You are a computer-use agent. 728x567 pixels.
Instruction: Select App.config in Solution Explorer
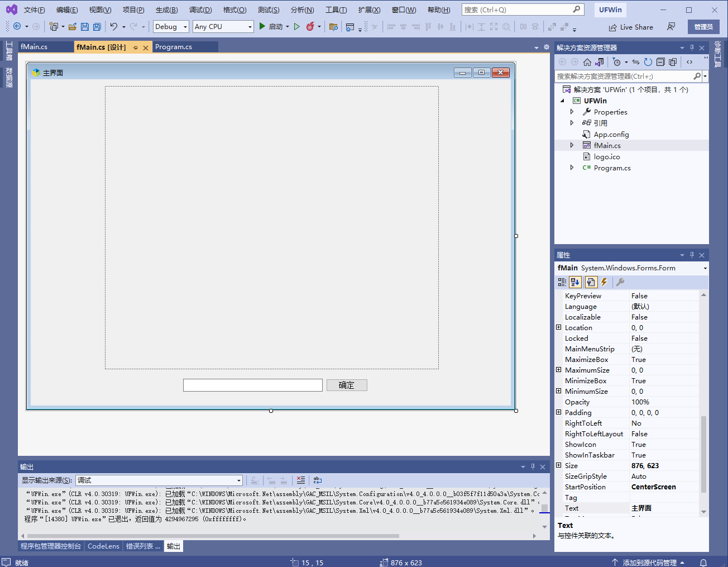pyautogui.click(x=611, y=134)
